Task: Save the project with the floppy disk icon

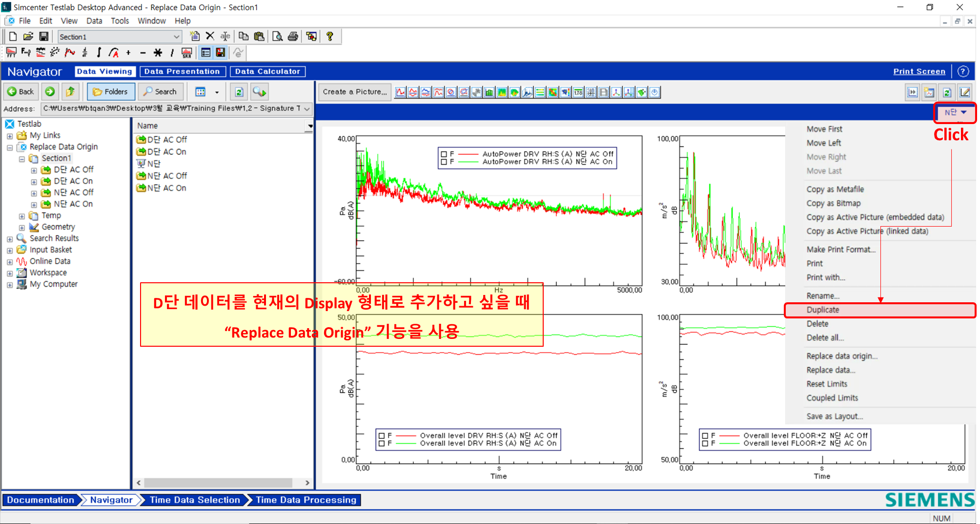Action: click(x=43, y=37)
